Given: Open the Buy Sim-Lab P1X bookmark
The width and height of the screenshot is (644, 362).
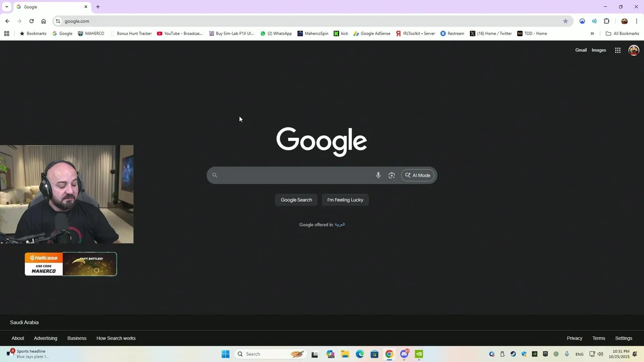Looking at the screenshot, I should point(231,34).
